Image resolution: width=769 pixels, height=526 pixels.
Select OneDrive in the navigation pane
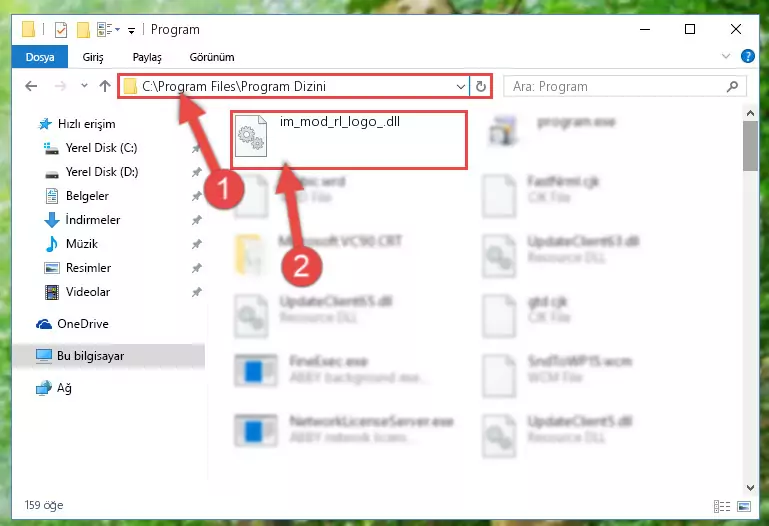click(82, 324)
